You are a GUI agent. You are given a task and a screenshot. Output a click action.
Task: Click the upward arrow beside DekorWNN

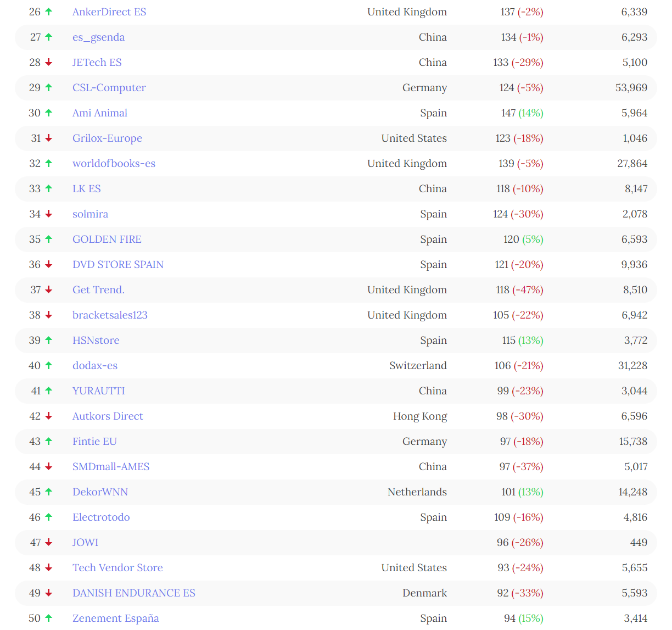pyautogui.click(x=48, y=492)
